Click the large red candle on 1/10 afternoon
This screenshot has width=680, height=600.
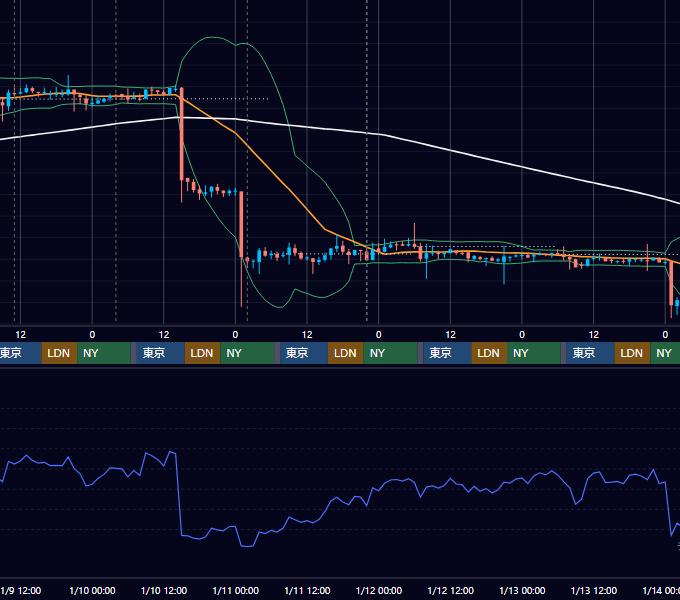[x=182, y=134]
